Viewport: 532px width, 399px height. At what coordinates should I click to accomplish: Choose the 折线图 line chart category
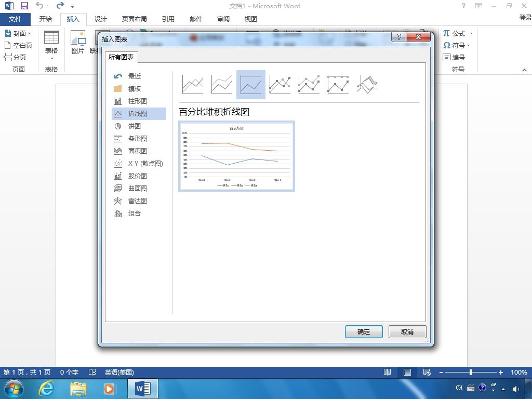coord(139,114)
